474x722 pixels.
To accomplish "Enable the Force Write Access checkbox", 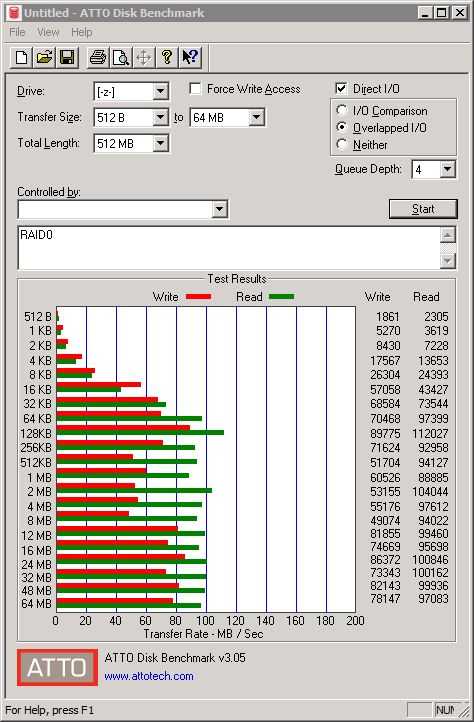I will (x=195, y=88).
